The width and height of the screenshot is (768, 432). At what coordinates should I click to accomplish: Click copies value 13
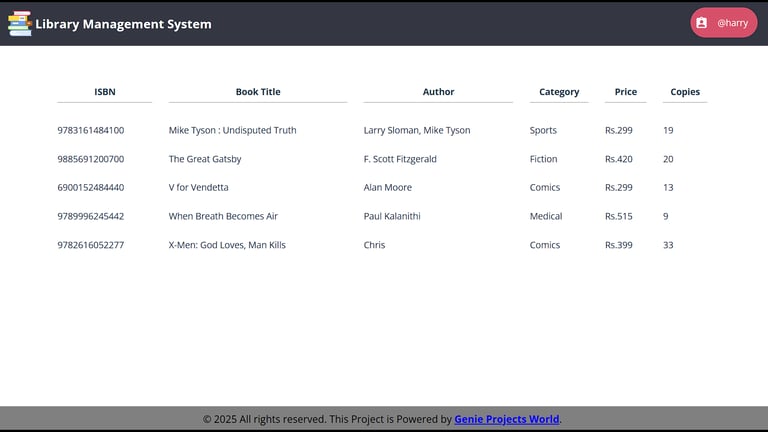pyautogui.click(x=668, y=187)
